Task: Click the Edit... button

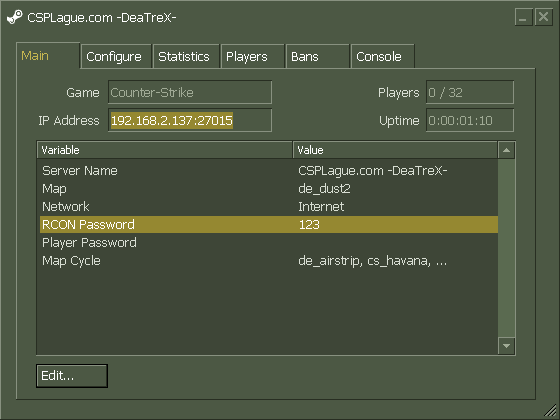Action: click(72, 376)
